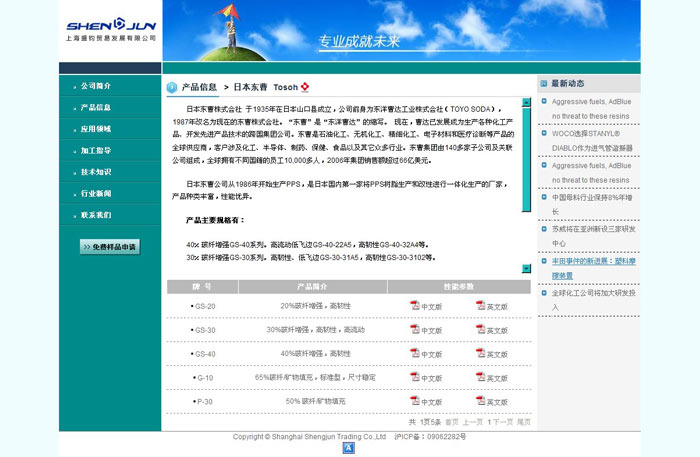The width and height of the screenshot is (700, 457).
Task: Open GS-20 Chinese PDF icon
Action: coord(415,305)
